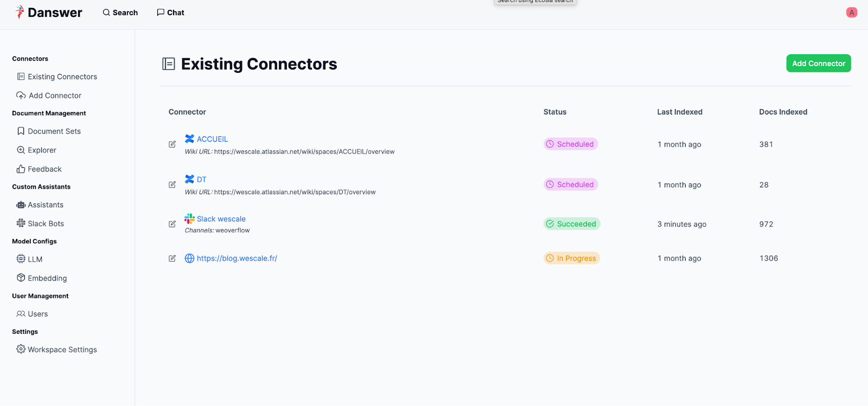The width and height of the screenshot is (868, 406).
Task: Click the Danswer brand name
Action: [x=55, y=12]
